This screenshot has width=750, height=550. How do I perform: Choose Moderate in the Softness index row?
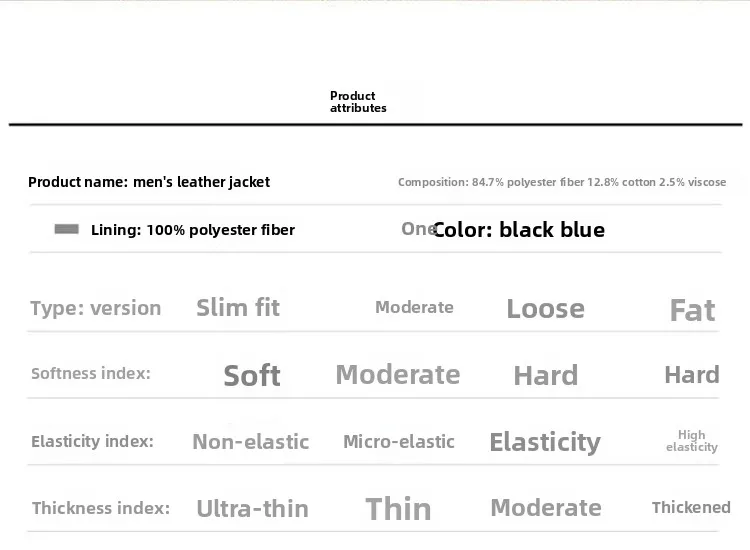pyautogui.click(x=397, y=375)
